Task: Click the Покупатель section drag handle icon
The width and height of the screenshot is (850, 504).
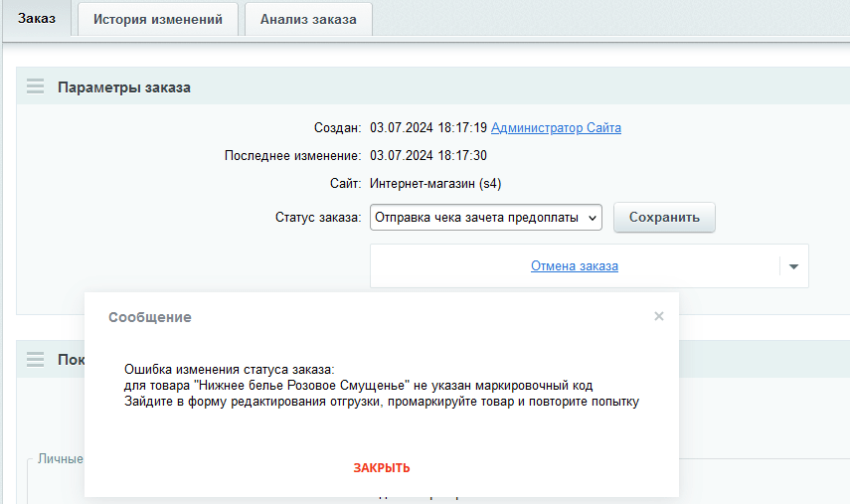Action: tap(35, 359)
